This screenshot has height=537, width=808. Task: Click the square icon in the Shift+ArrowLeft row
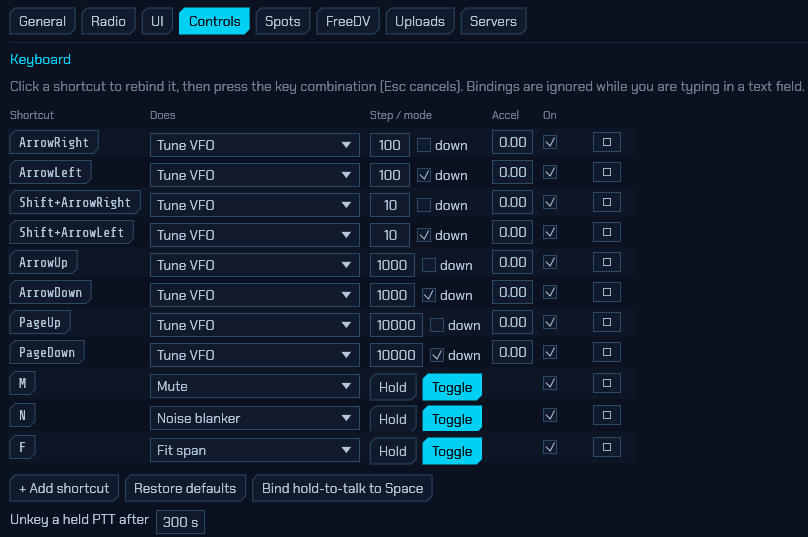pos(607,232)
